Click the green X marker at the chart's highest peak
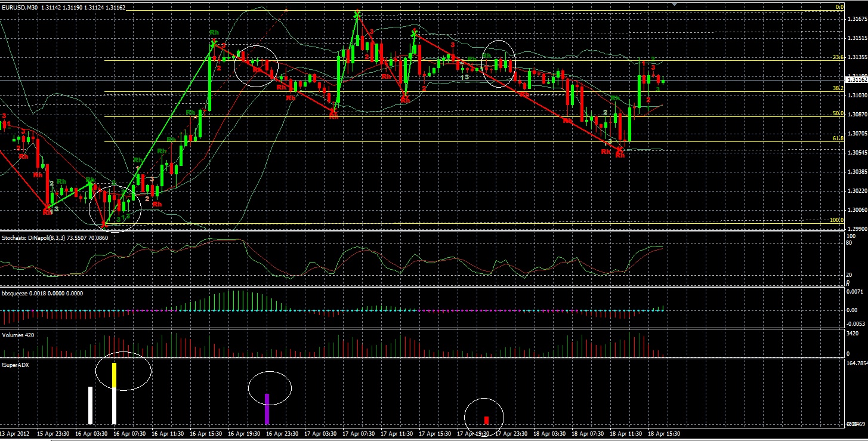 (357, 14)
